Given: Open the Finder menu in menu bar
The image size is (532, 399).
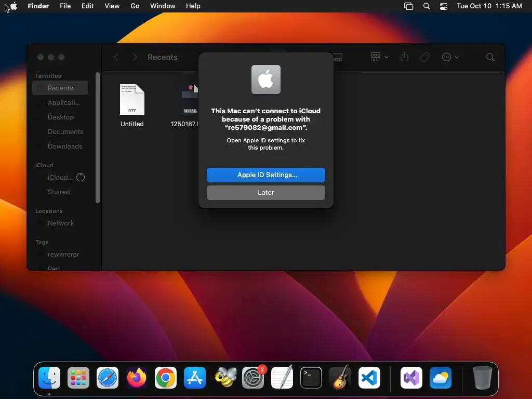Looking at the screenshot, I should pyautogui.click(x=38, y=6).
